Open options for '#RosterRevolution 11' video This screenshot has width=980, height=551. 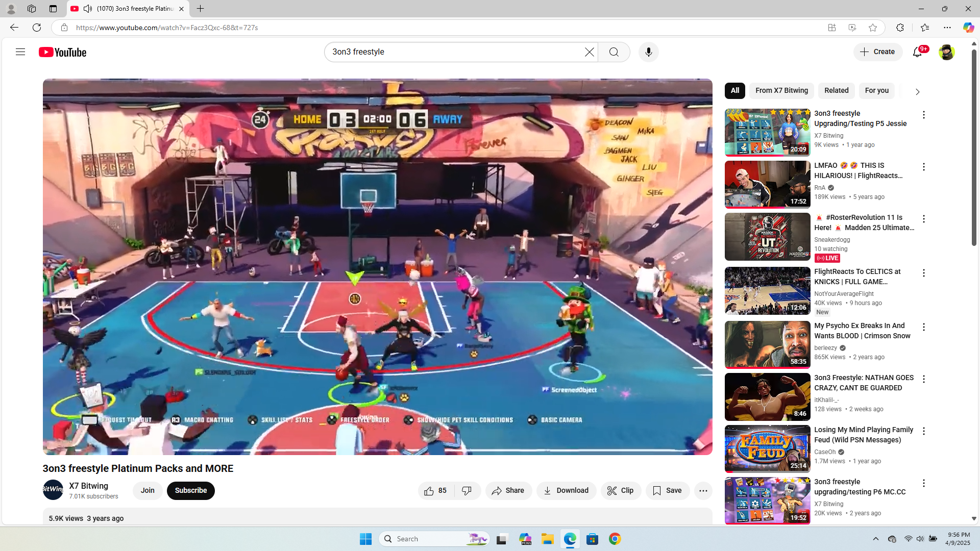click(923, 219)
